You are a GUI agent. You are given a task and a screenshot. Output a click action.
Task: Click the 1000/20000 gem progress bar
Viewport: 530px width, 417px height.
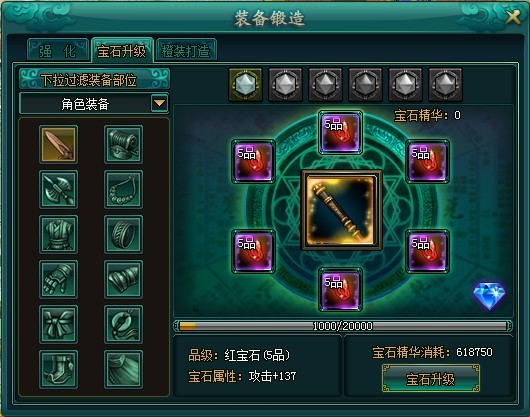343,326
